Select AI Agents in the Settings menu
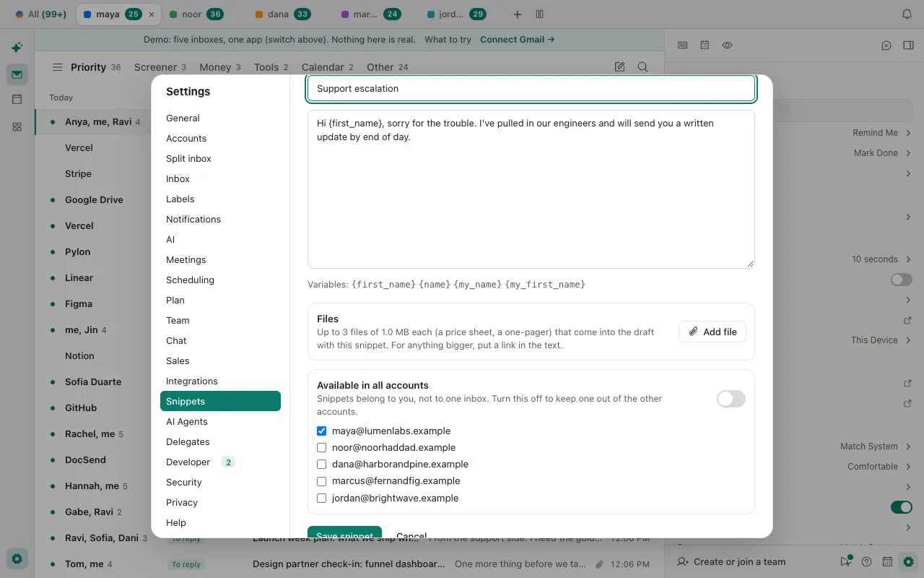The height and width of the screenshot is (578, 924). (x=220, y=421)
